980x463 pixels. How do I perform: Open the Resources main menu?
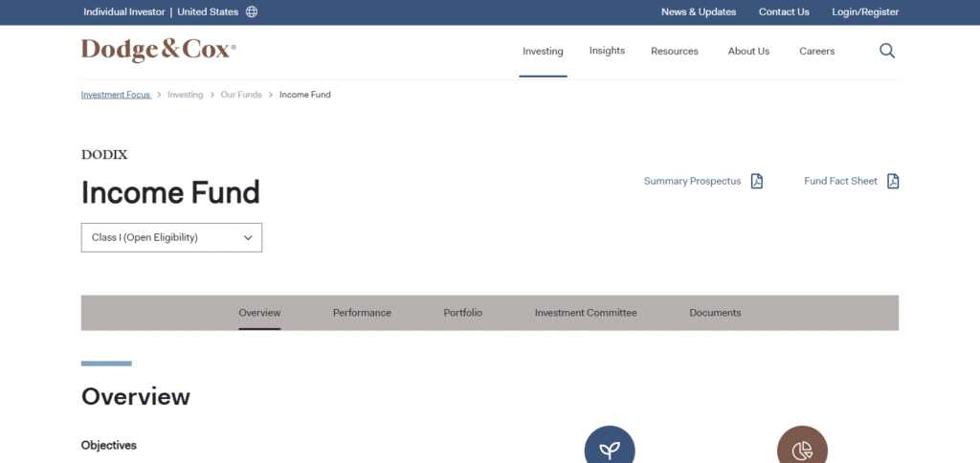tap(675, 52)
